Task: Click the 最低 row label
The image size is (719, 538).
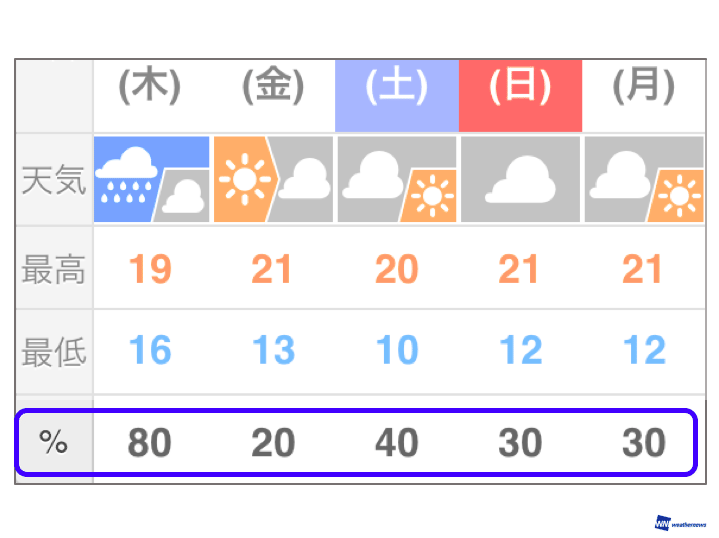Action: click(x=54, y=351)
